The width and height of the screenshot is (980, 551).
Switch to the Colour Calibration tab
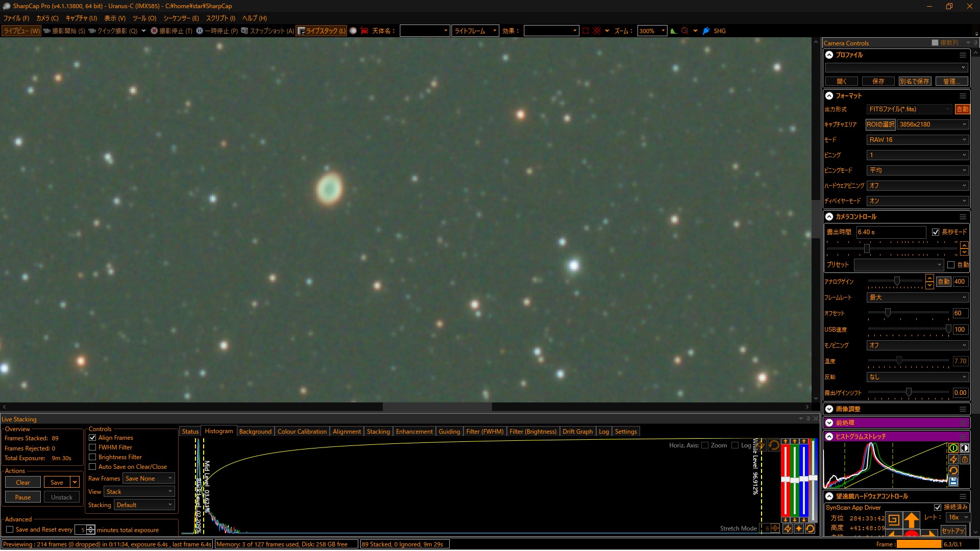click(x=302, y=432)
